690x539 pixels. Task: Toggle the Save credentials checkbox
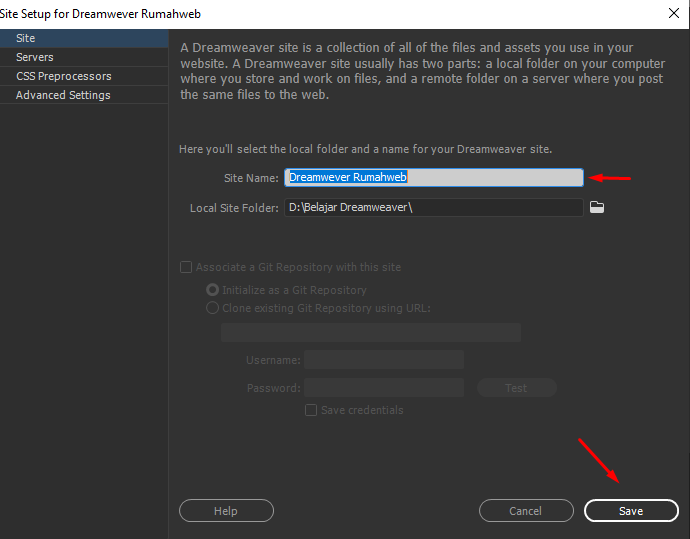(311, 410)
